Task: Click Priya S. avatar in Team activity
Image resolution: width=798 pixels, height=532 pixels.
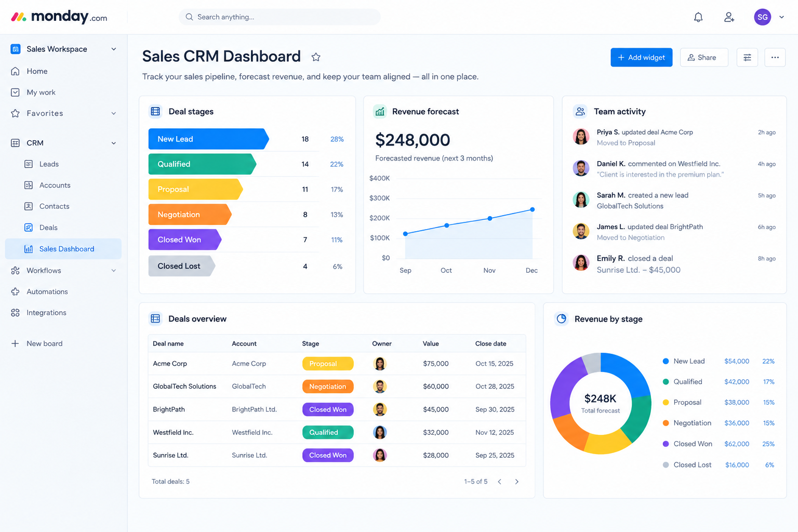Action: coord(581,137)
